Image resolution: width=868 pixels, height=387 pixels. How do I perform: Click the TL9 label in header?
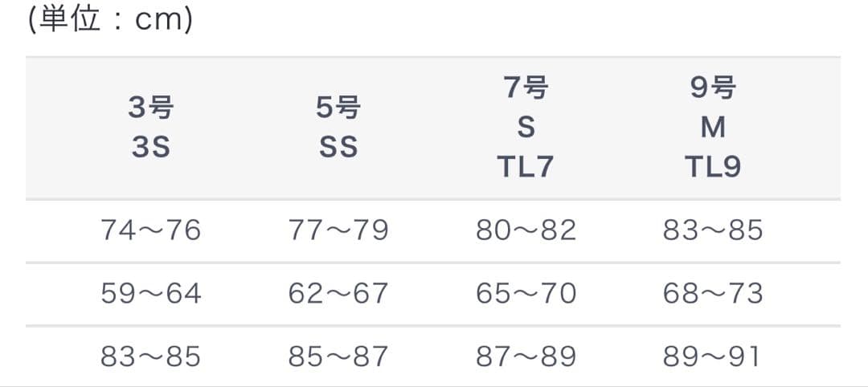(x=713, y=167)
